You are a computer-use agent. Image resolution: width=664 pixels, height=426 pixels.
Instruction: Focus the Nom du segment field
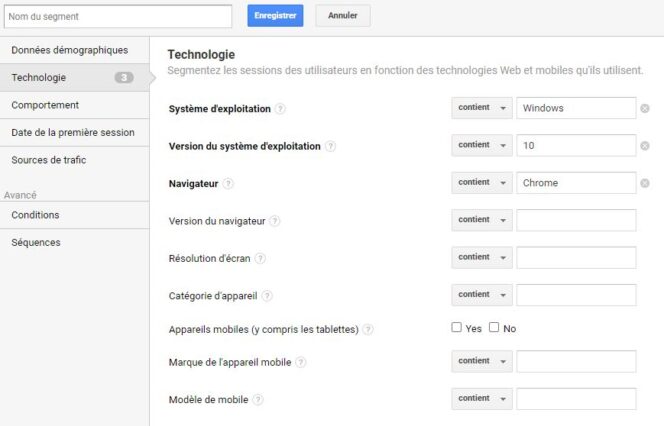(x=118, y=17)
